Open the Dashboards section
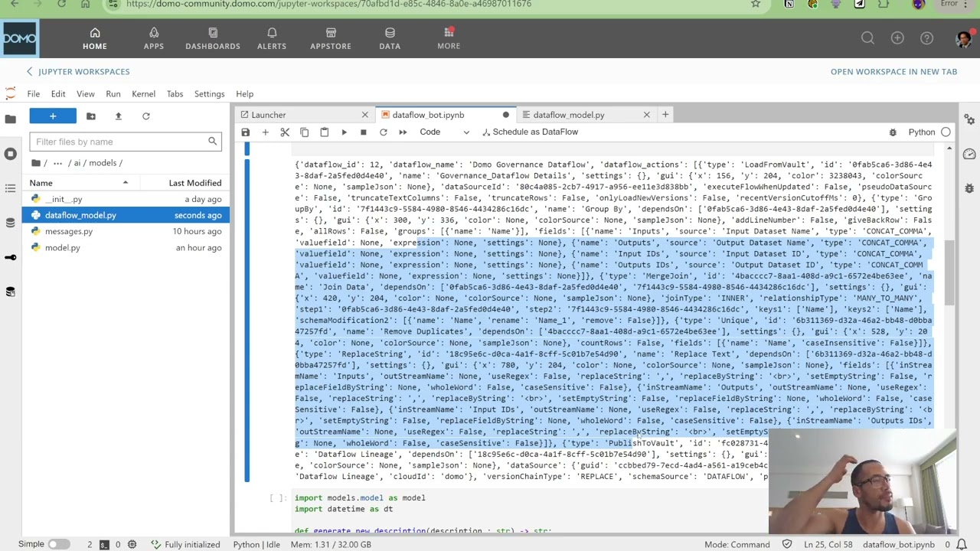 [213, 38]
